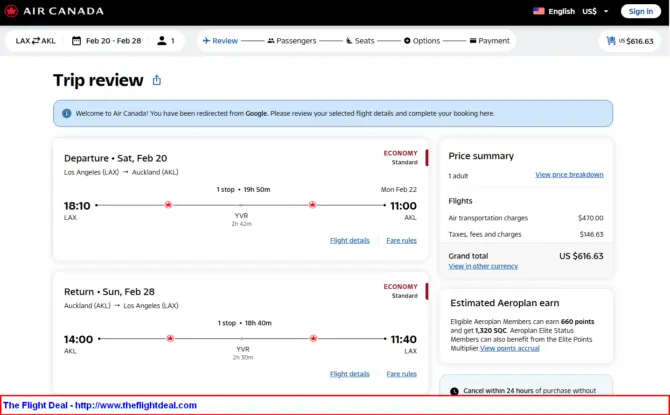This screenshot has width=670, height=415.
Task: Click the English language label
Action: (561, 12)
